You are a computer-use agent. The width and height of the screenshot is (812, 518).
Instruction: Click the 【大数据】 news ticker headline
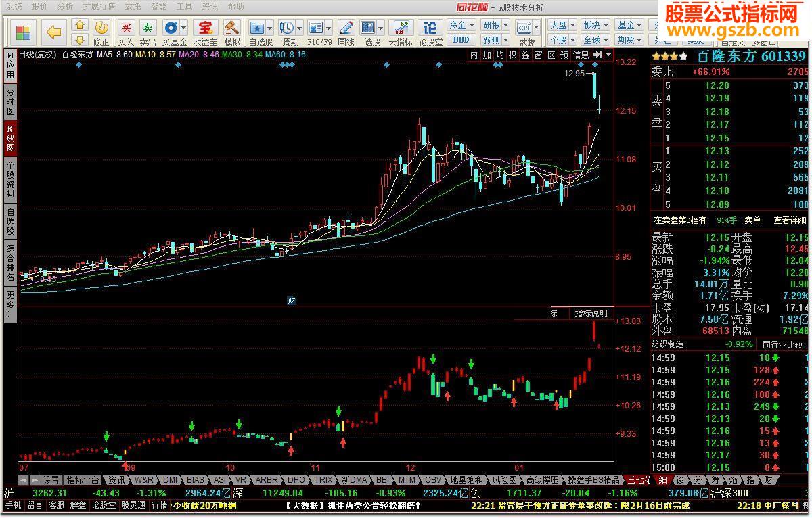click(352, 505)
